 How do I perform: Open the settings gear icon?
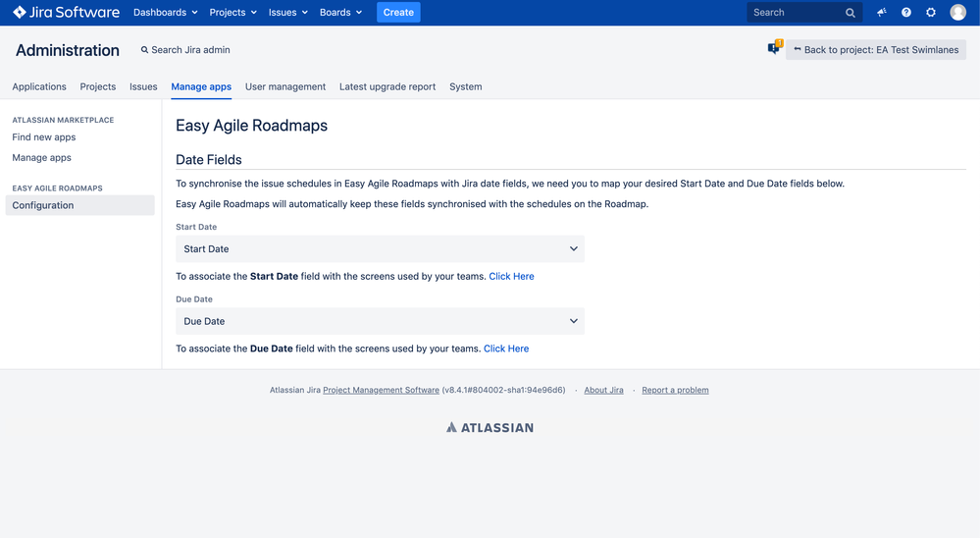click(931, 13)
